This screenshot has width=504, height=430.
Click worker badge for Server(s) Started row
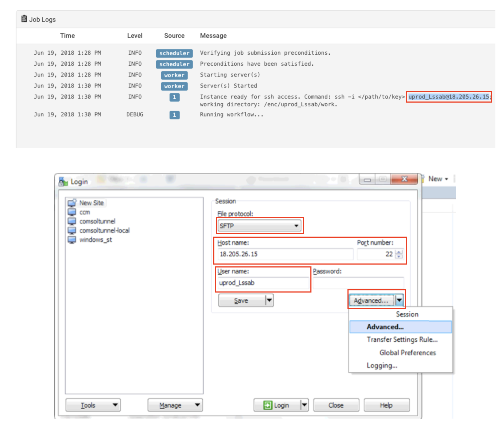click(174, 86)
